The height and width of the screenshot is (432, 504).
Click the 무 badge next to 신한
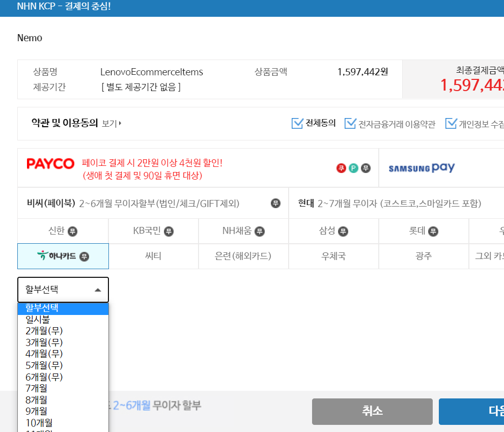coord(73,231)
